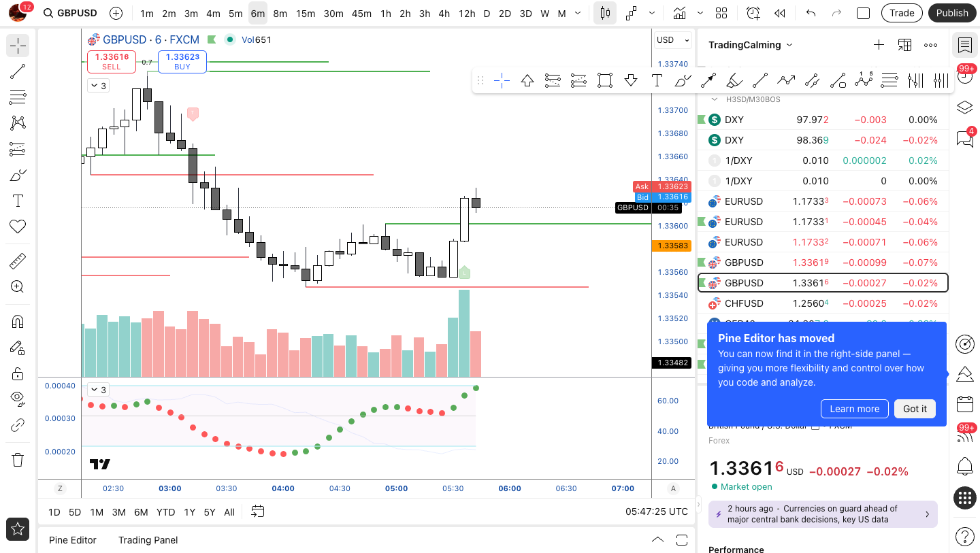
Task: Click the Learn more button
Action: 854,409
